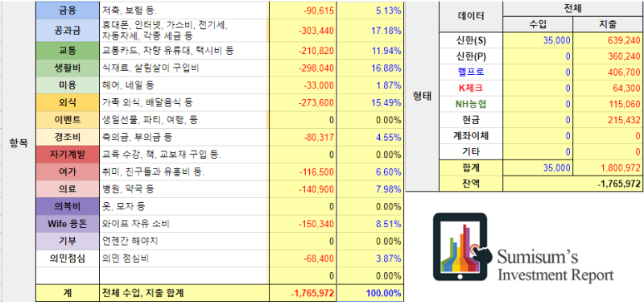Click the total -1,765,972 cell in 계 row
This screenshot has height=302, width=644.
303,293
